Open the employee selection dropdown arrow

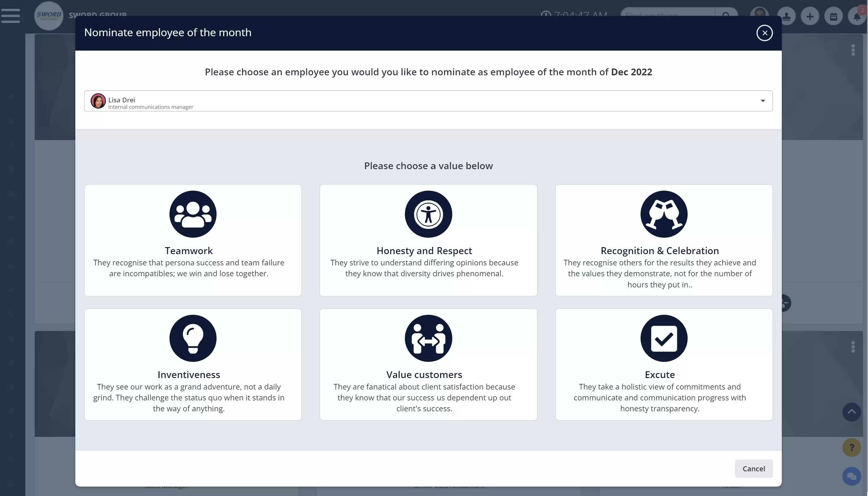point(763,101)
